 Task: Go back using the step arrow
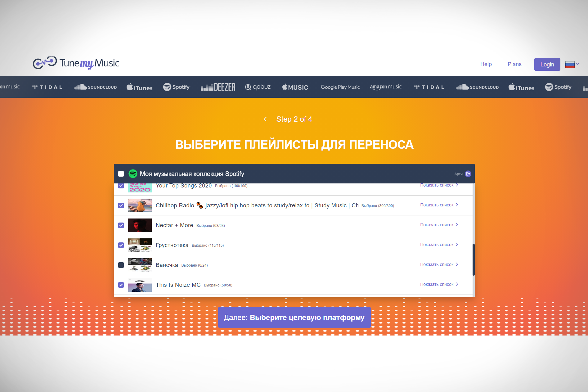click(x=265, y=119)
